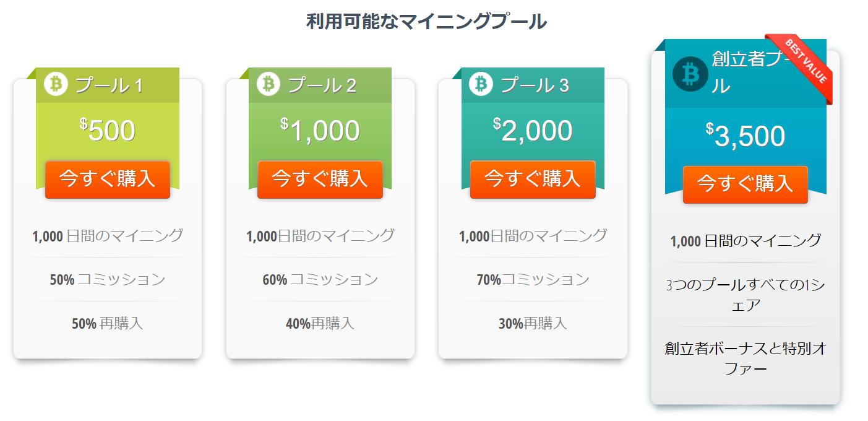
Task: Click the $500 price label
Action: 108,131
